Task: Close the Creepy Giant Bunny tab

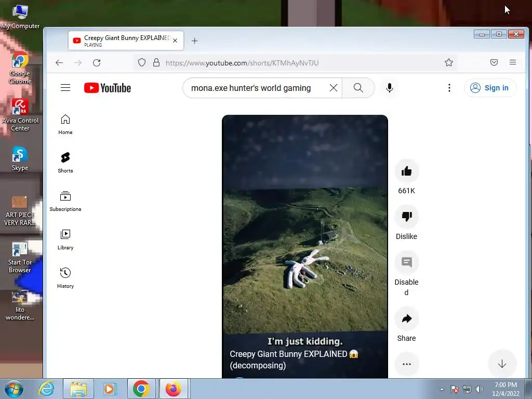Action: (175, 41)
